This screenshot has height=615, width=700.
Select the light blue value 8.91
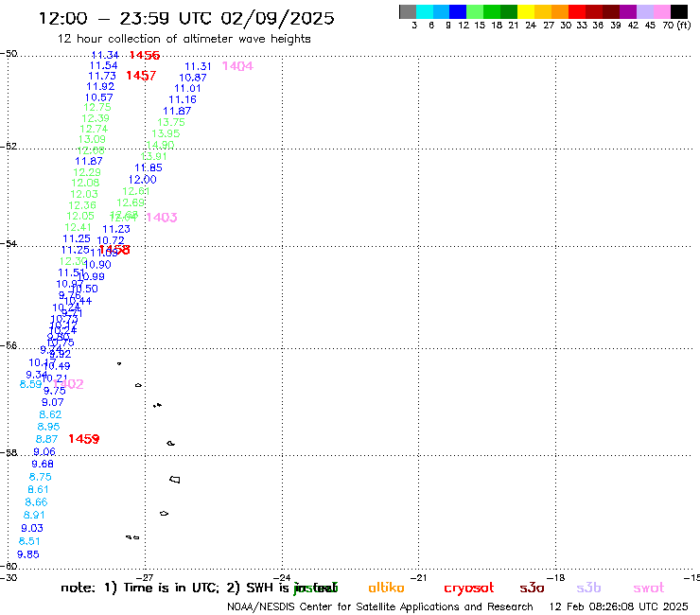pos(34,516)
